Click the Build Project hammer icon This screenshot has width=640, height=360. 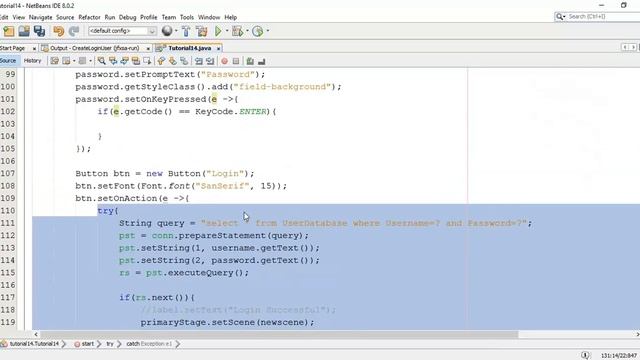[186, 31]
